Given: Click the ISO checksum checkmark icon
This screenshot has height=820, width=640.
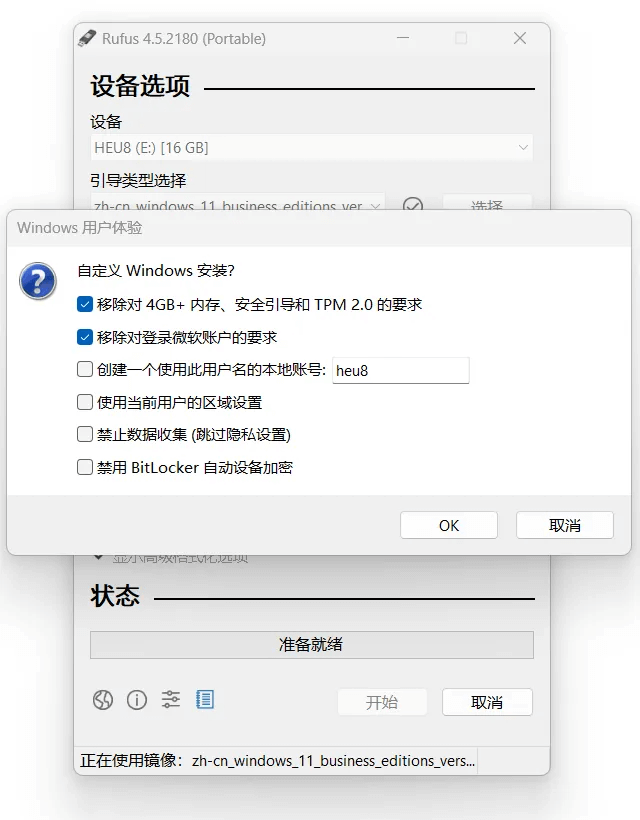Looking at the screenshot, I should tap(413, 204).
